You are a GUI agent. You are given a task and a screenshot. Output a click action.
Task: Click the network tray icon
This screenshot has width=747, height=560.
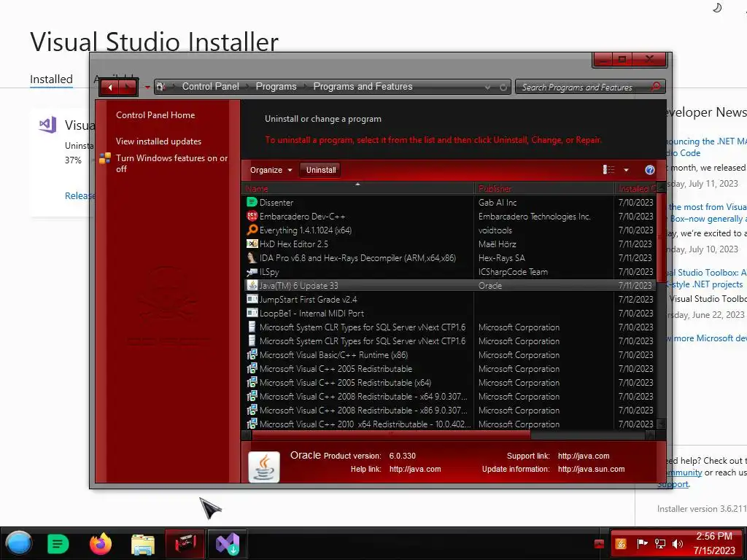(659, 543)
